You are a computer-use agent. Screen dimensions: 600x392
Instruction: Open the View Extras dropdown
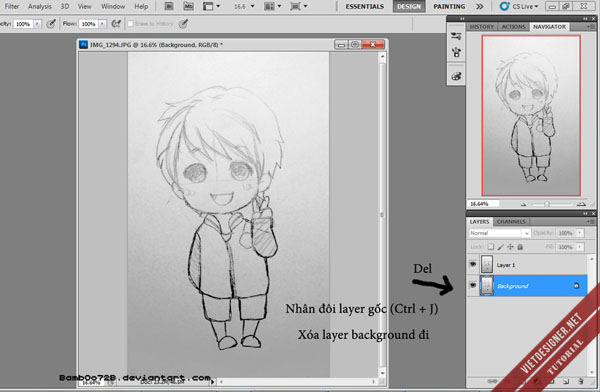pyautogui.click(x=211, y=6)
